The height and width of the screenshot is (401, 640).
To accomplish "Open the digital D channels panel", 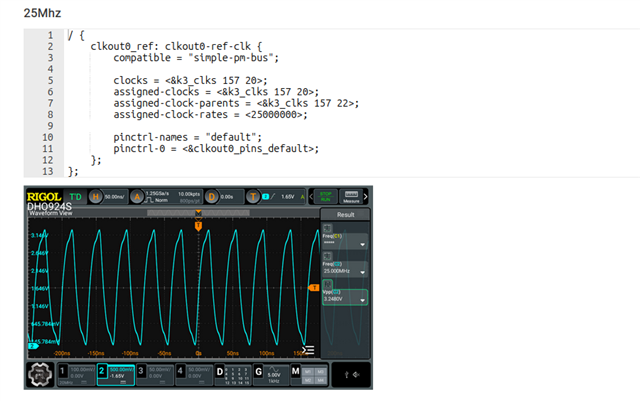I will click(x=233, y=375).
